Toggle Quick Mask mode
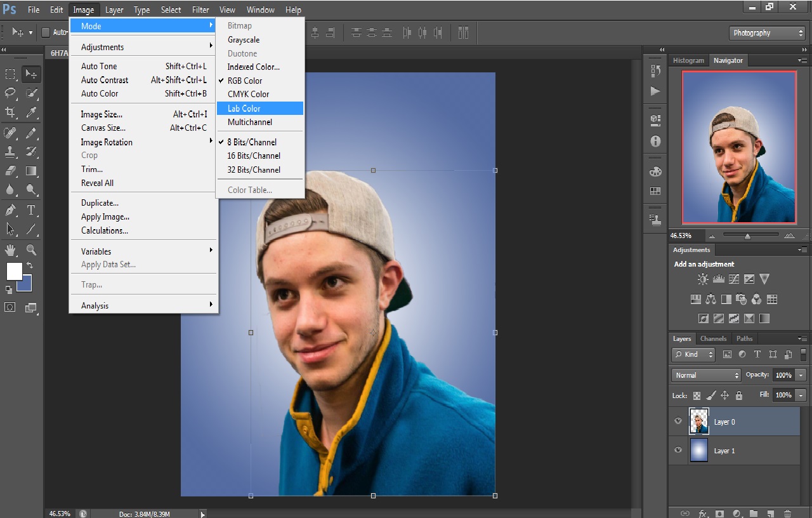The width and height of the screenshot is (812, 518). pos(10,307)
